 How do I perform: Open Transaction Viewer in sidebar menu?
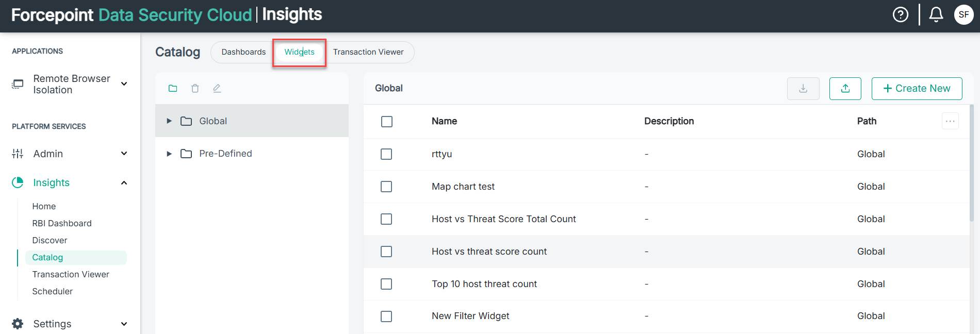tap(71, 274)
